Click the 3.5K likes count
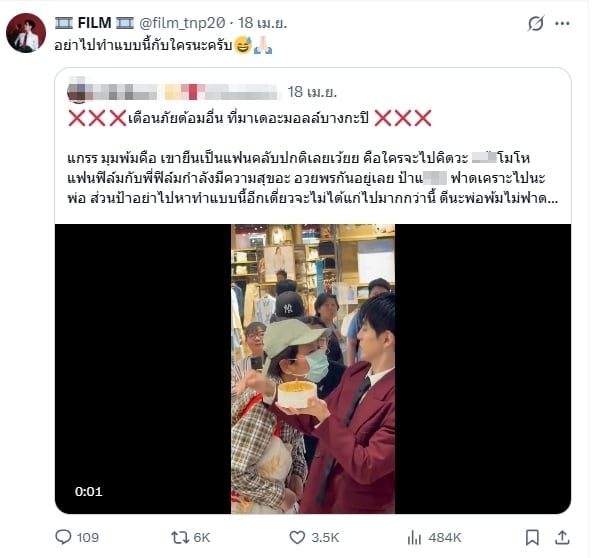This screenshot has width=601, height=558. [325, 537]
